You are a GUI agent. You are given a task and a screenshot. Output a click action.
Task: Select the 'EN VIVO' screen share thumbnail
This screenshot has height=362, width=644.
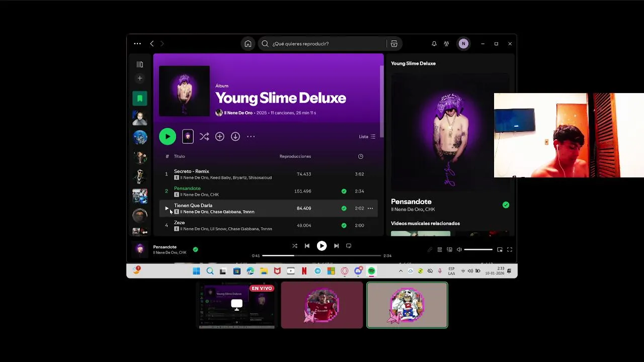click(x=237, y=305)
